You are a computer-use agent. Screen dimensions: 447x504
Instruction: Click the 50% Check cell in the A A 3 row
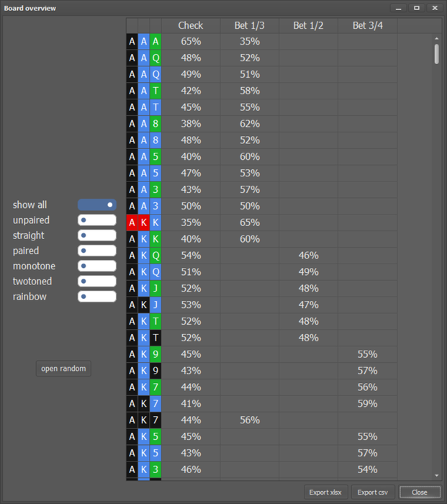click(191, 206)
